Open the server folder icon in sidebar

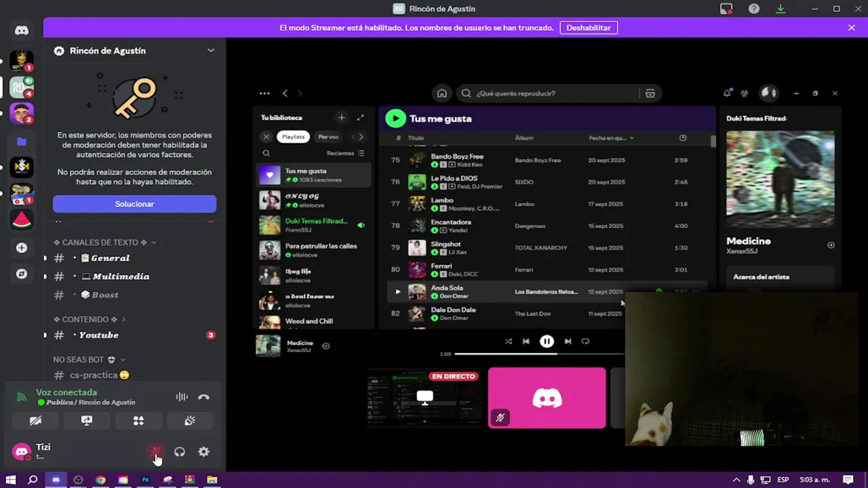tap(22, 142)
